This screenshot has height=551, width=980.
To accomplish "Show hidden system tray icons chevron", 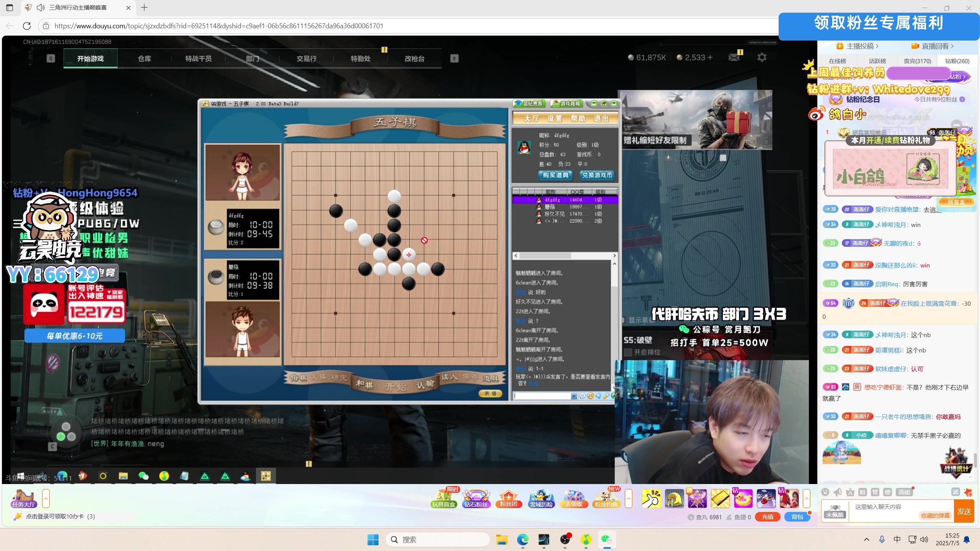I will pyautogui.click(x=867, y=540).
